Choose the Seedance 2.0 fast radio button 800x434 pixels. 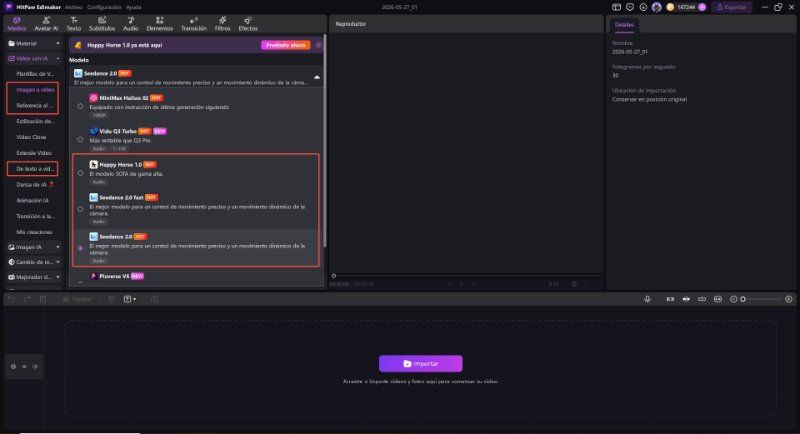pos(80,209)
